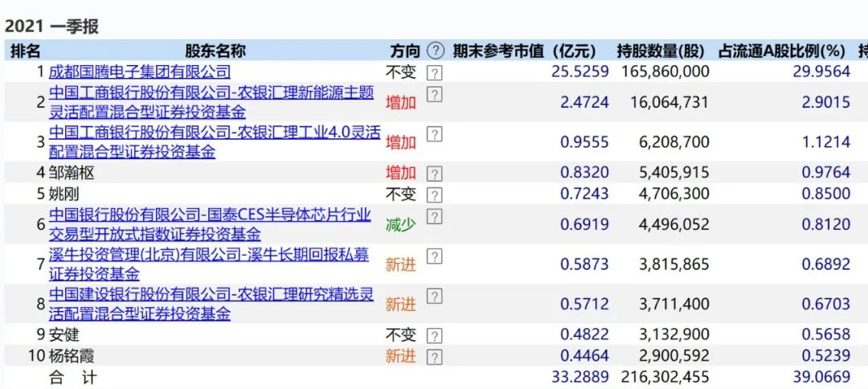Click question mark icon in 邹瀚枢 row

(x=435, y=174)
